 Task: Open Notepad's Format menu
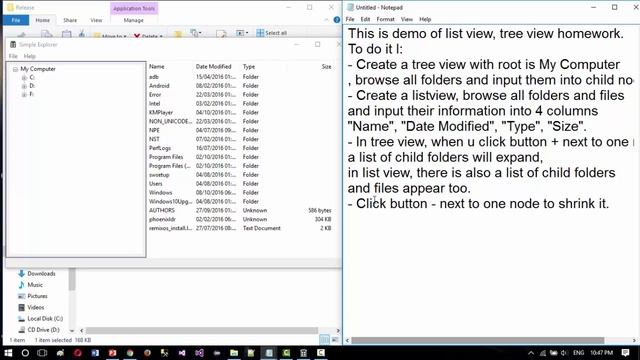[385, 19]
